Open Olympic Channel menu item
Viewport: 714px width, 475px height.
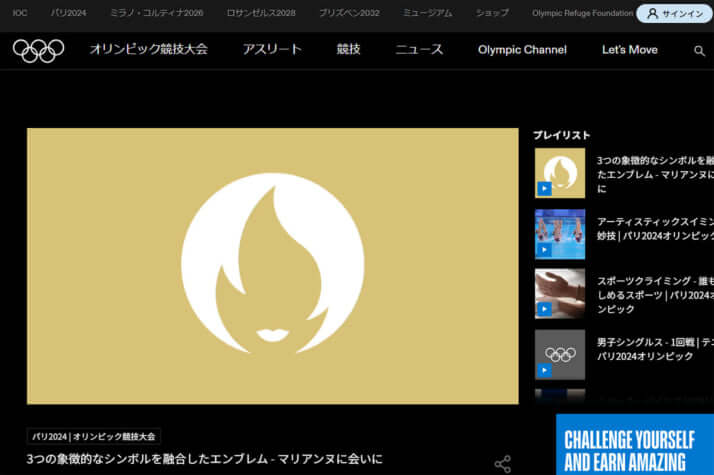(x=522, y=50)
